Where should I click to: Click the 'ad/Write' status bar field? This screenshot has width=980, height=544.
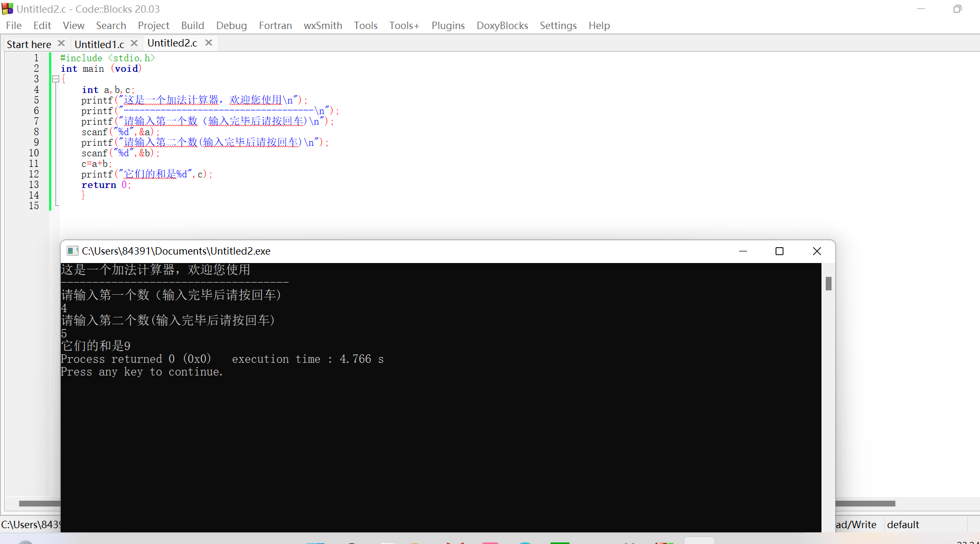point(856,524)
